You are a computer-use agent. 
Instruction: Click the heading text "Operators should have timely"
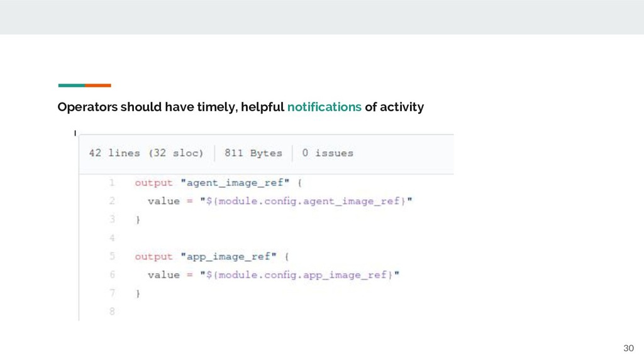tap(147, 107)
